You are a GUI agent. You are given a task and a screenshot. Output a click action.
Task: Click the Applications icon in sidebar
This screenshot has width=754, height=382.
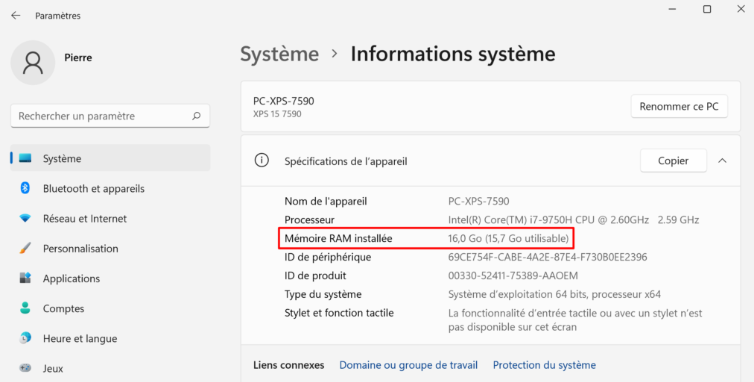(25, 278)
